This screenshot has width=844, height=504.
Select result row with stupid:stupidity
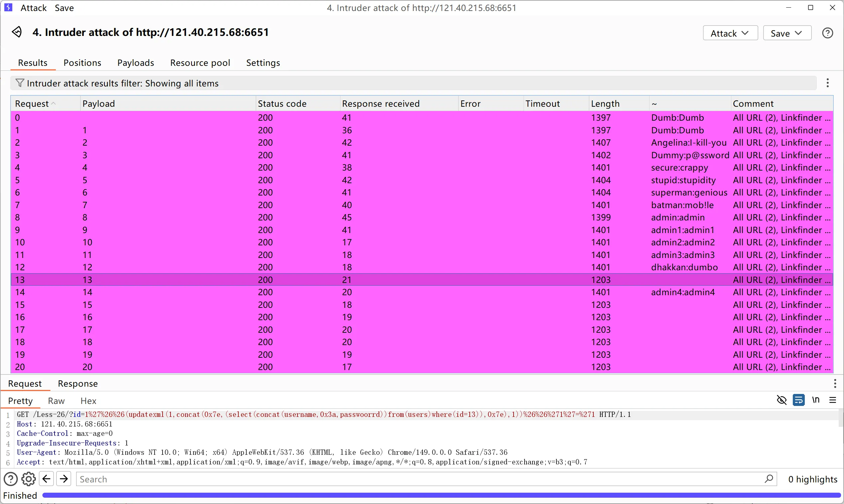tap(422, 180)
